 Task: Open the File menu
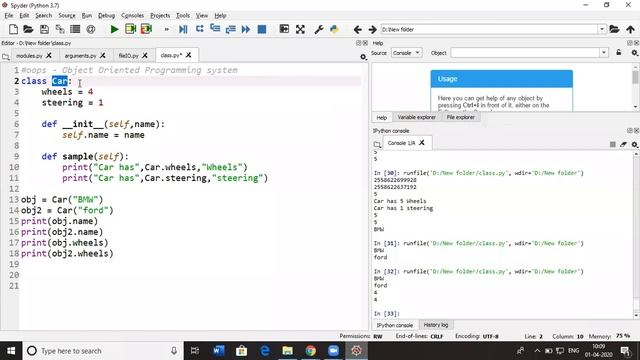[9, 16]
